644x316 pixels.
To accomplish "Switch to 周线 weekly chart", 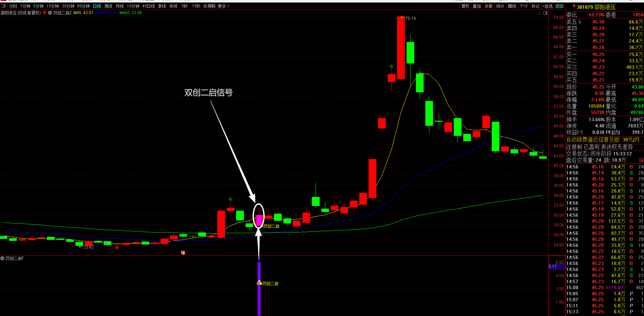I will [x=108, y=6].
